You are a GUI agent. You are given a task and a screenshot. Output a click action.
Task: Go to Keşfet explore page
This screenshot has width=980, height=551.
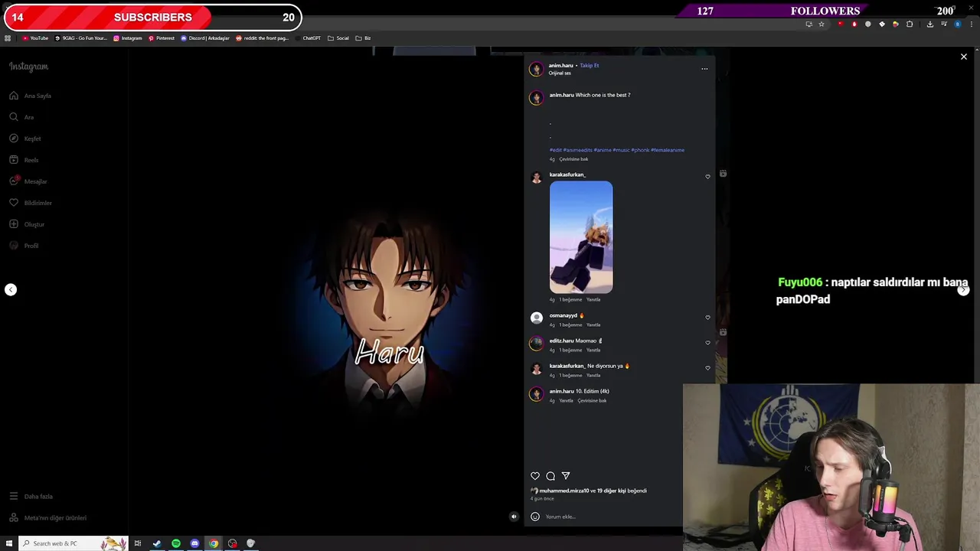coord(25,139)
